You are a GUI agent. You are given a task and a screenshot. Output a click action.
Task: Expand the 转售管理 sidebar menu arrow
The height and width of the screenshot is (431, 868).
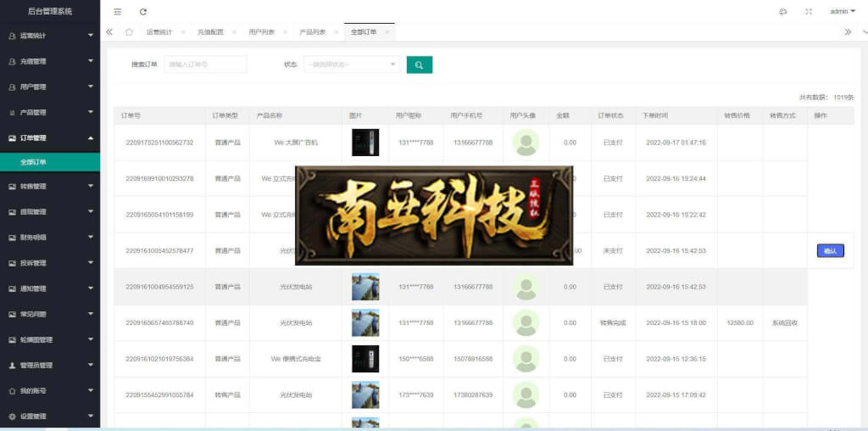91,186
